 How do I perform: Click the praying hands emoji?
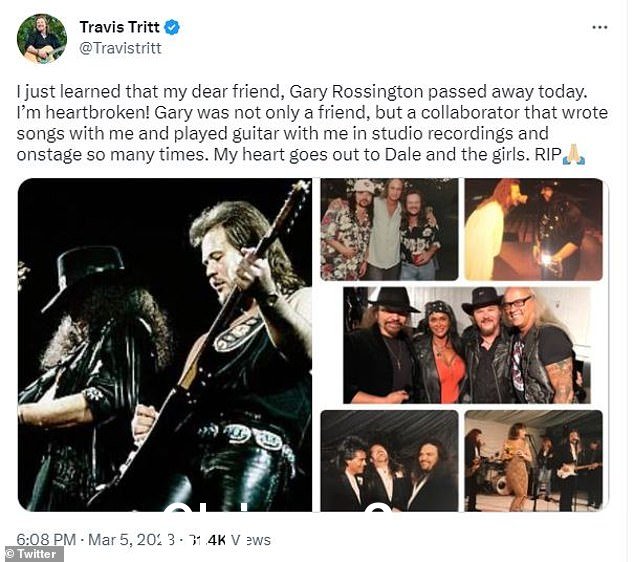point(574,155)
